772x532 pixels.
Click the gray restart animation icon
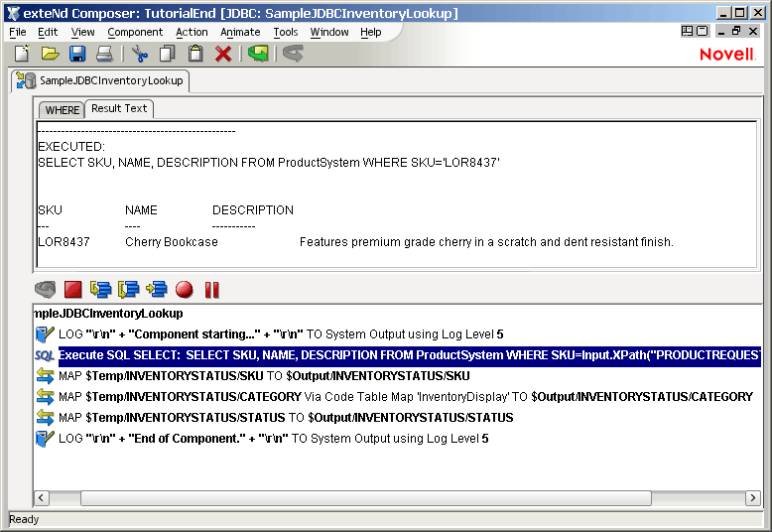[x=46, y=290]
